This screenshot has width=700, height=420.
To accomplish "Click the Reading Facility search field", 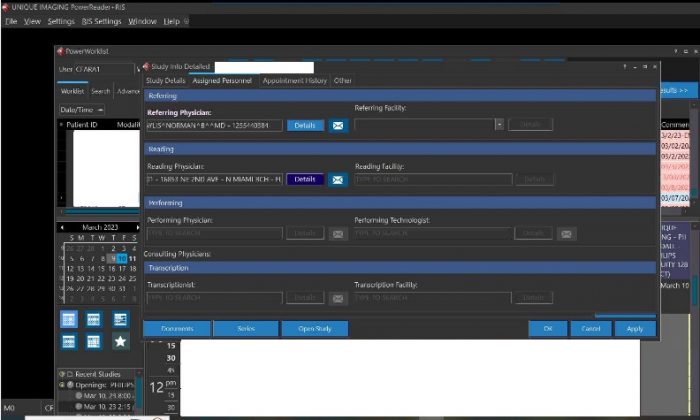I will [x=433, y=179].
